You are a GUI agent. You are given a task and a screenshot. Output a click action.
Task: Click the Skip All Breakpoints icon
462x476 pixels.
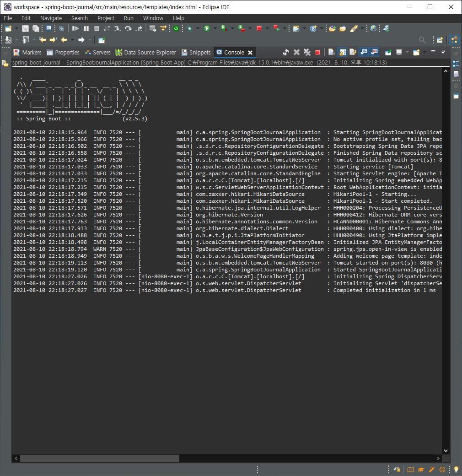pos(62,28)
